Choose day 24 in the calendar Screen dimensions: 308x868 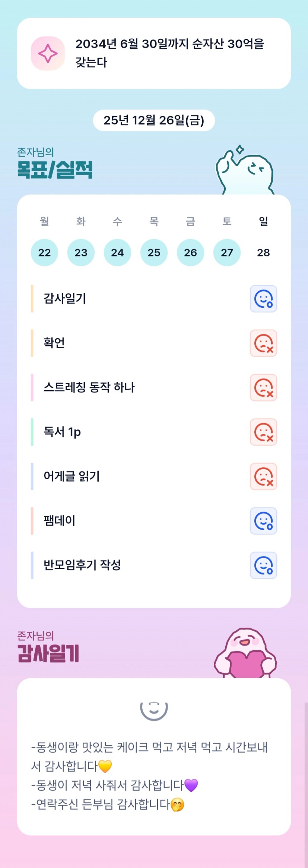tap(117, 253)
